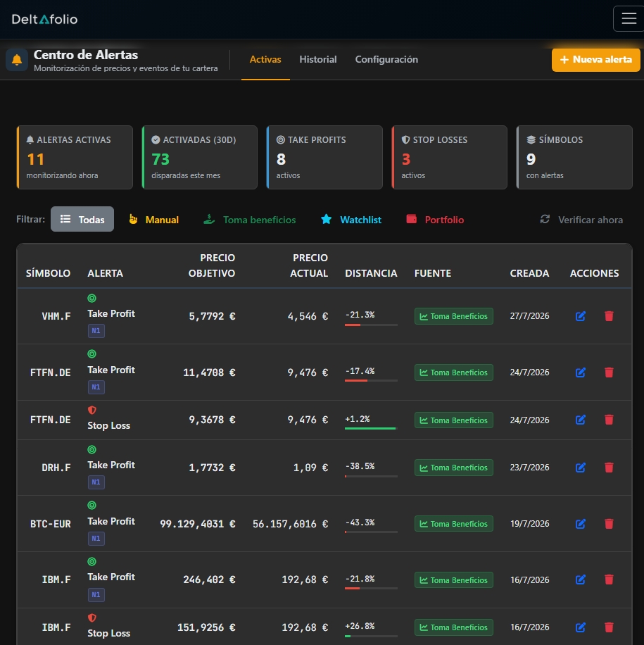Screen dimensions: 644x645
Task: Edit the FTFN.DE Stop Loss alert
Action: tap(580, 420)
